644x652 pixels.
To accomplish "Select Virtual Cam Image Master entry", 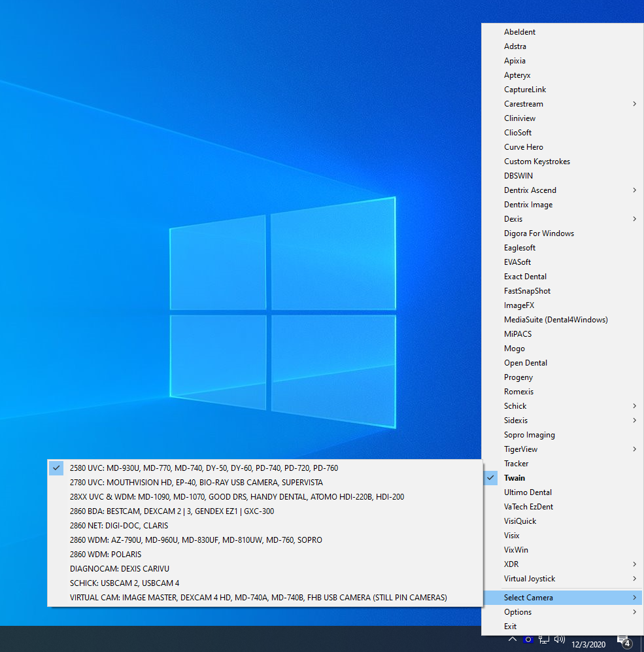I will [x=265, y=598].
